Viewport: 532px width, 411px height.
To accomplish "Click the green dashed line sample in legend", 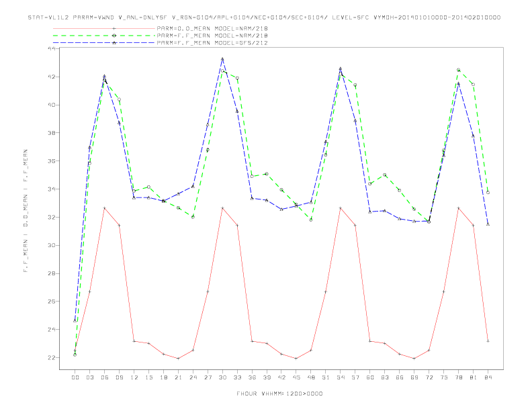I will [104, 36].
